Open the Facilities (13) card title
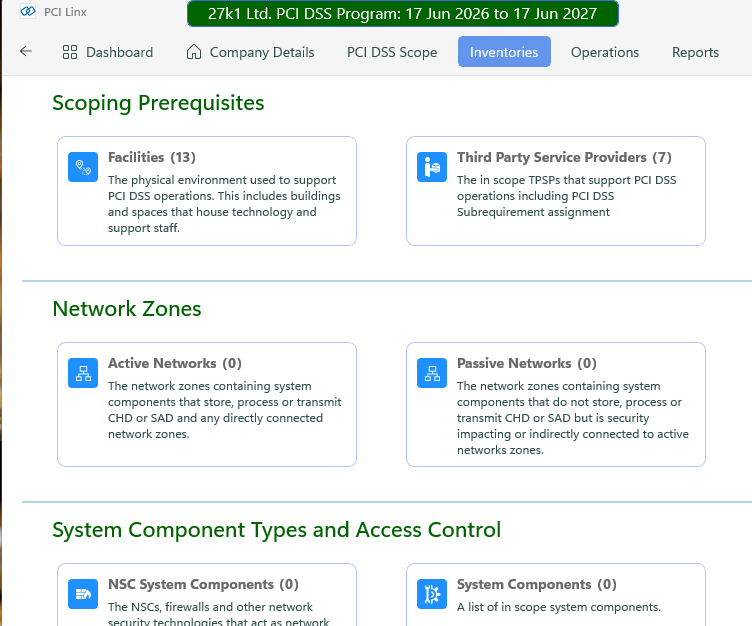Screen dimensions: 752x626 (x=152, y=157)
